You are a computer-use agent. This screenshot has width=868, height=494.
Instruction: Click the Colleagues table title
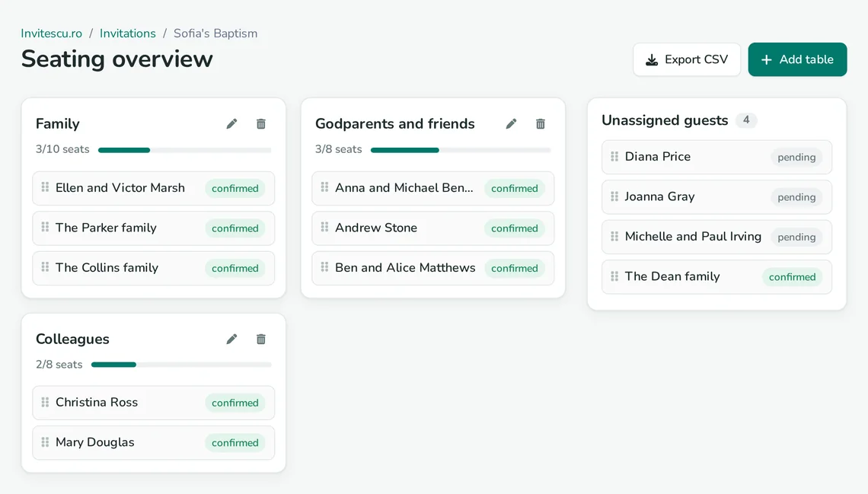(x=72, y=339)
